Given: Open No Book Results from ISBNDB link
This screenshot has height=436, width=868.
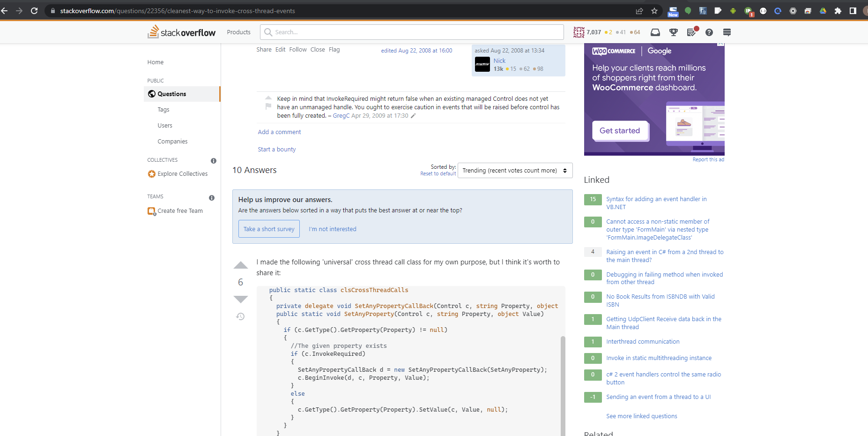Looking at the screenshot, I should [x=660, y=301].
